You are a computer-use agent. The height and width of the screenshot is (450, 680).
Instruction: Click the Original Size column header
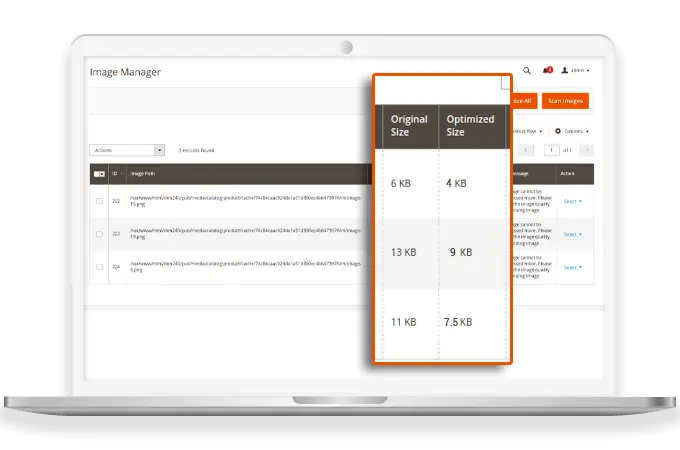[x=410, y=126]
